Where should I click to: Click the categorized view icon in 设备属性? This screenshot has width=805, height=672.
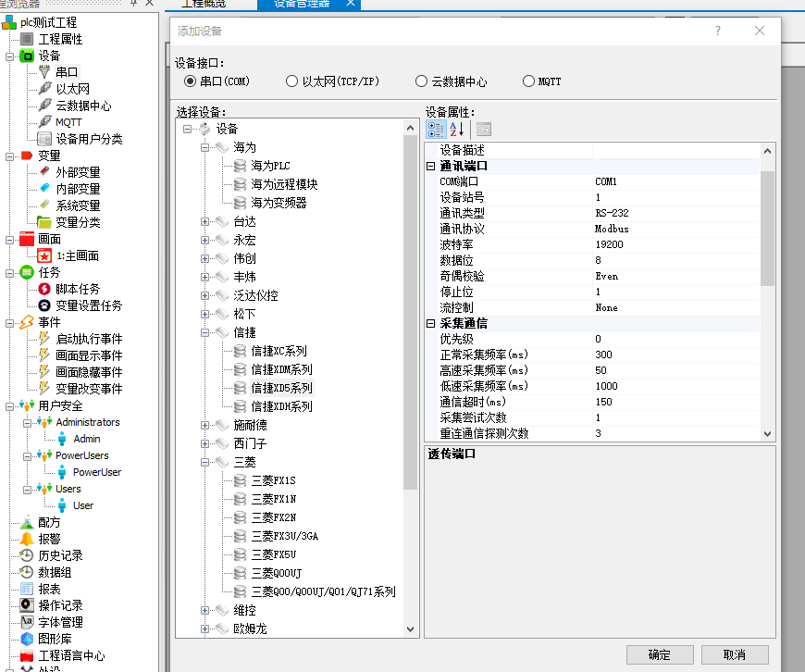click(x=436, y=129)
